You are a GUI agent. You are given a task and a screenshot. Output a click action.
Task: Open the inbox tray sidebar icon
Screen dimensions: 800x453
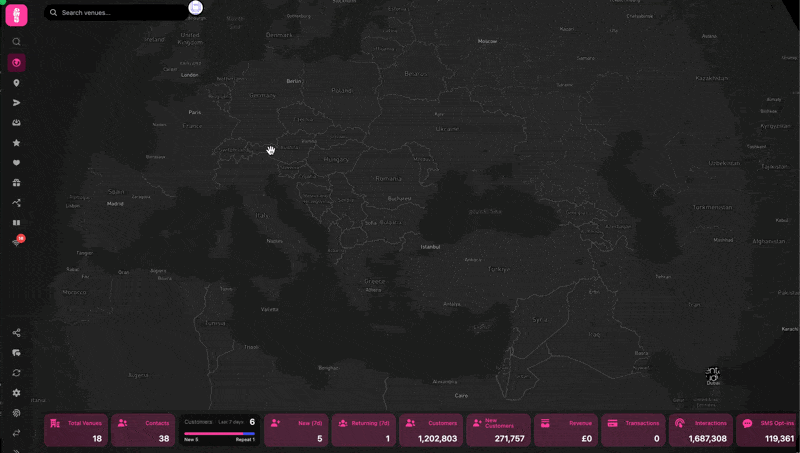[x=16, y=123]
